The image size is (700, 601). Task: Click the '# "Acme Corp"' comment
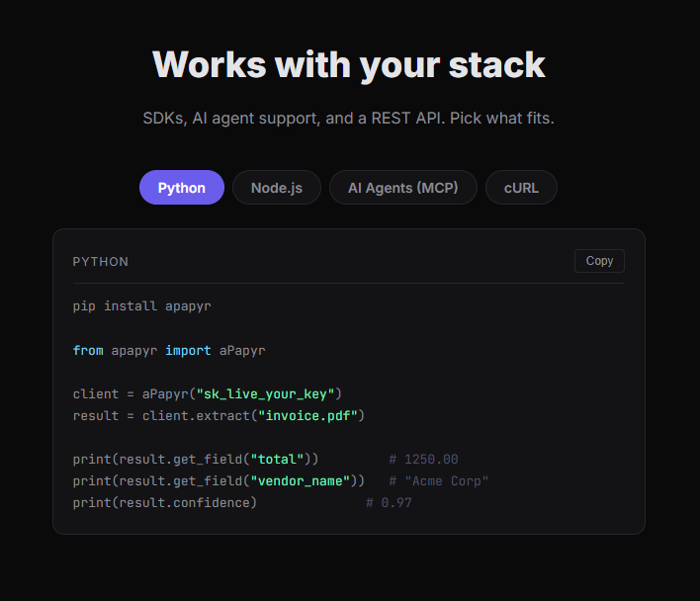tap(438, 481)
